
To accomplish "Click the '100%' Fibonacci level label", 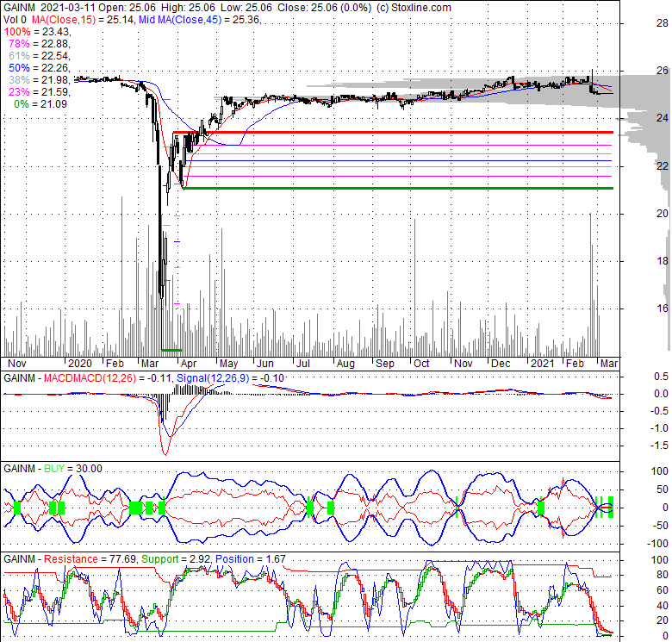I will 17,32.
